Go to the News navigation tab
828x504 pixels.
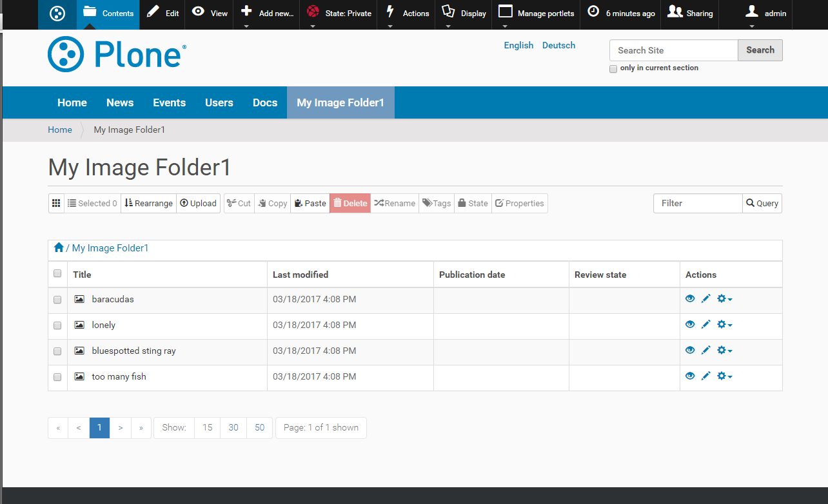pos(120,102)
